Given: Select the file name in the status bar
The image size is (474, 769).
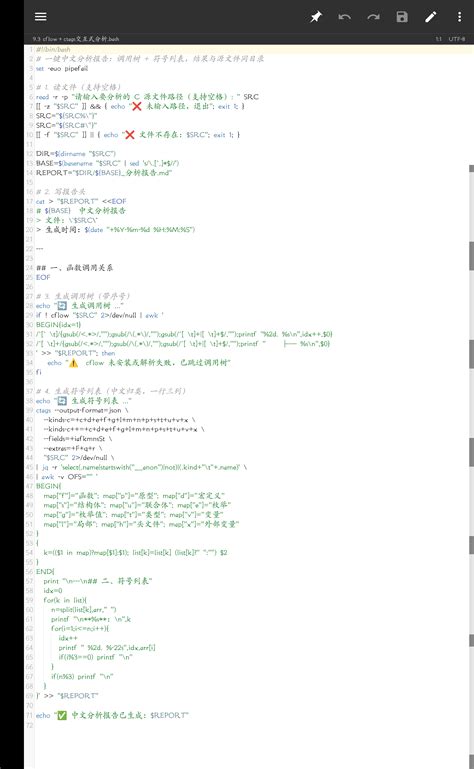Looking at the screenshot, I should [x=76, y=39].
